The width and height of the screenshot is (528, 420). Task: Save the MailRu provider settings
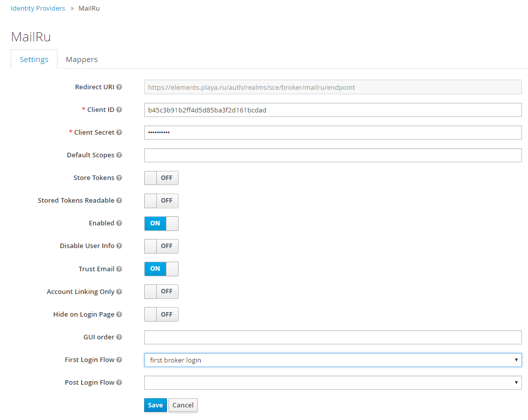[x=155, y=405]
